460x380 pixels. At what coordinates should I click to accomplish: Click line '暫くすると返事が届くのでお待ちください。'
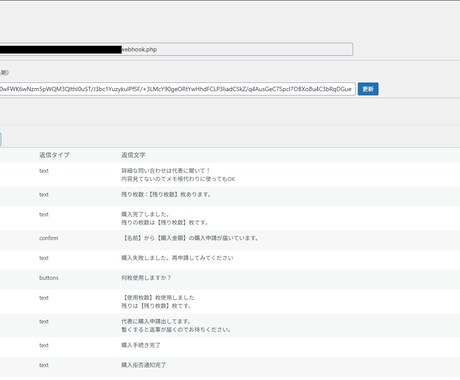point(176,330)
